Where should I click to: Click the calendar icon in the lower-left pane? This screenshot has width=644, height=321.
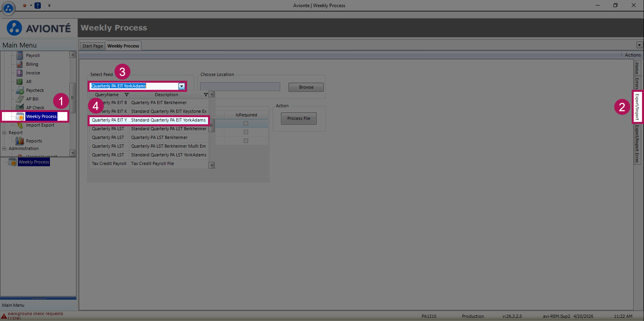(x=13, y=162)
